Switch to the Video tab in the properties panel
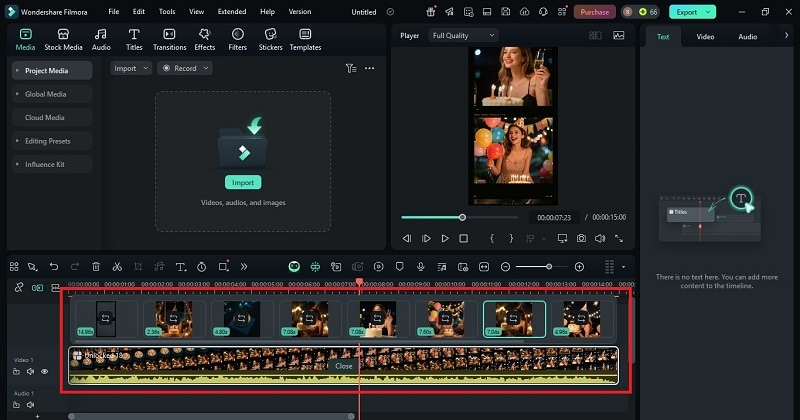This screenshot has height=420, width=800. [705, 37]
